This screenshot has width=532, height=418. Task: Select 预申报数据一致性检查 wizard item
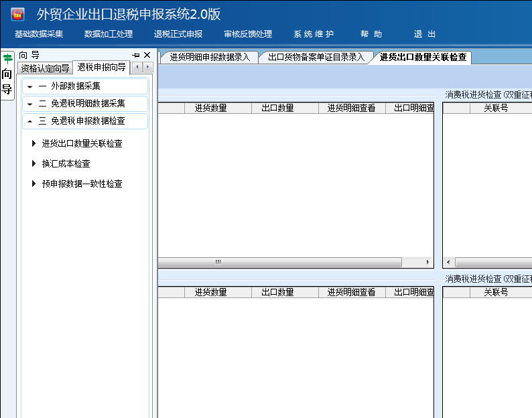tap(82, 184)
